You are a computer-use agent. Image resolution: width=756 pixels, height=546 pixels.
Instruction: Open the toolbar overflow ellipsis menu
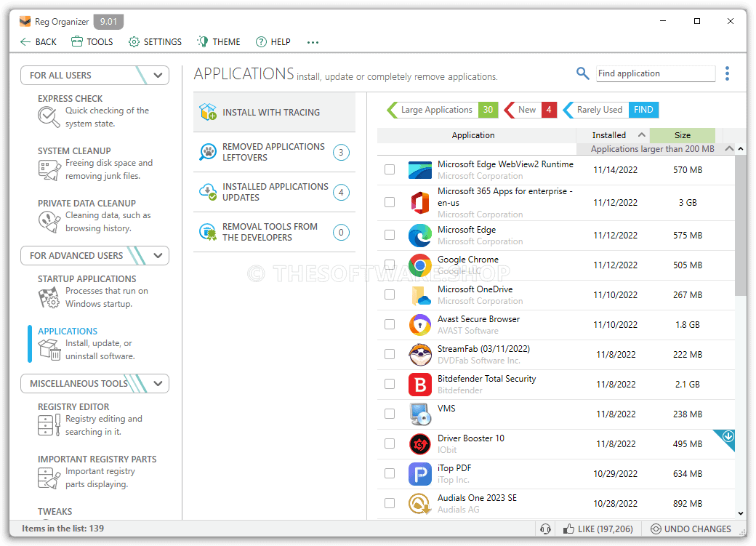point(313,42)
